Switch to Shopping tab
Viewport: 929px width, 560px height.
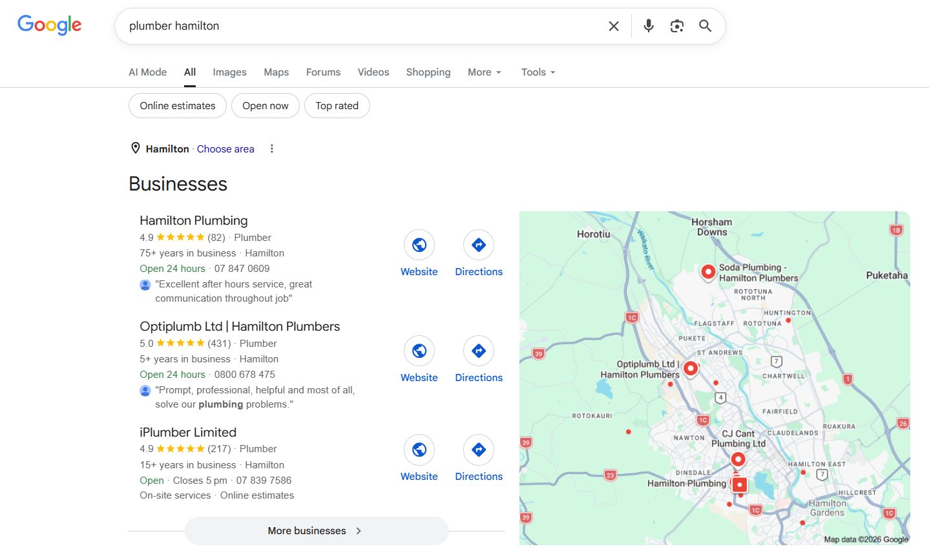point(428,72)
